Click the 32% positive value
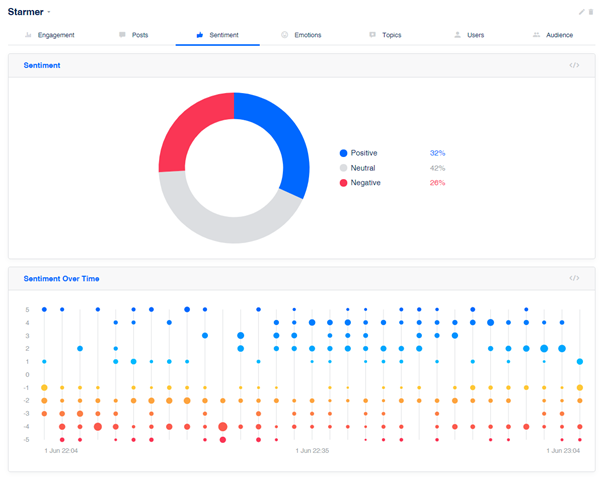The height and width of the screenshot is (478, 602). (x=437, y=153)
